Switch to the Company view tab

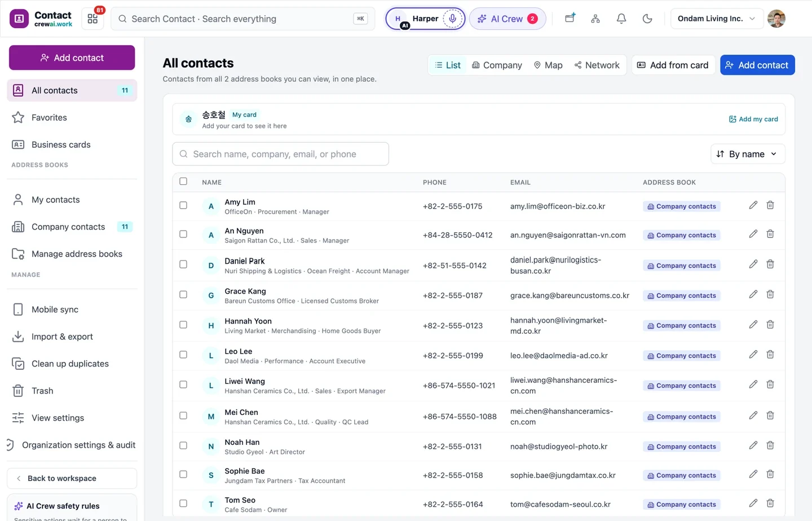pos(497,65)
